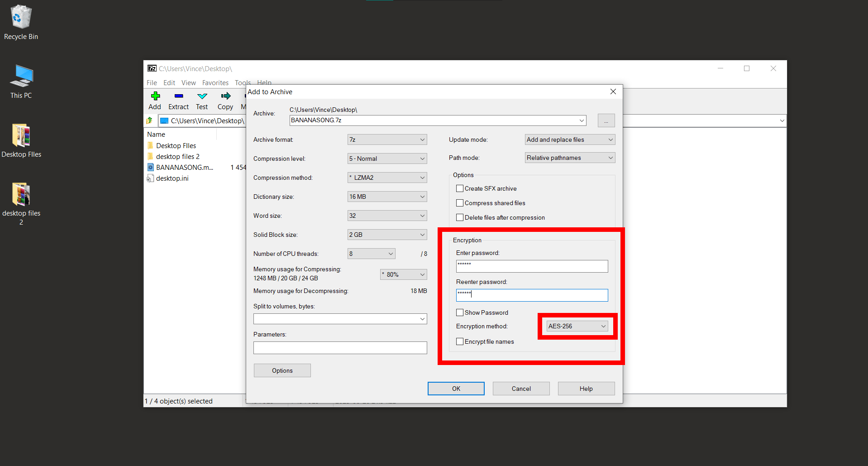Click the parent folder up-arrow icon
This screenshot has height=466, width=868.
tap(149, 120)
